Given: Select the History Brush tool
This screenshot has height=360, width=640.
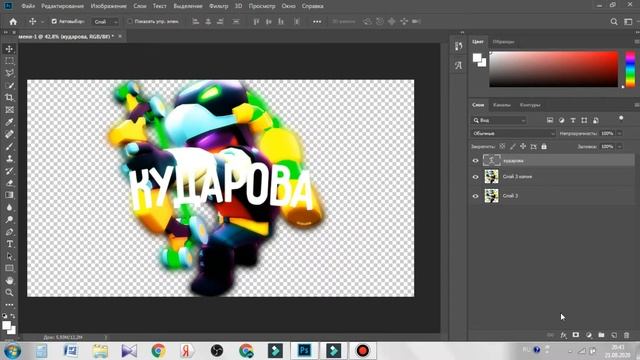Looking at the screenshot, I should pos(9,171).
